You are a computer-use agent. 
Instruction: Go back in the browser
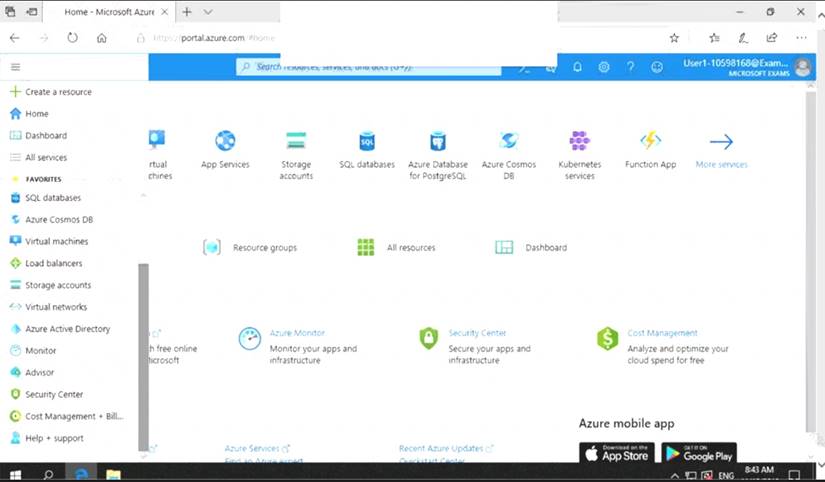tap(15, 38)
